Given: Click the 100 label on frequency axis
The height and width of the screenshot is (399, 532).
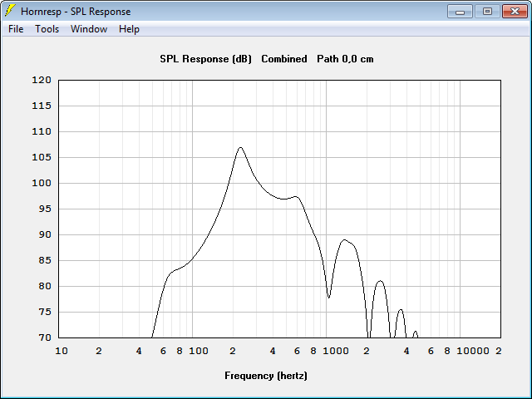Looking at the screenshot, I should pos(199,351).
